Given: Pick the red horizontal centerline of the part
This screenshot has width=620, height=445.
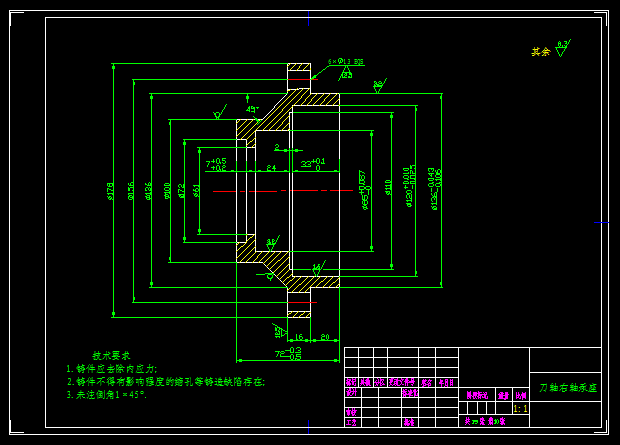Looking at the screenshot, I should pyautogui.click(x=283, y=191).
